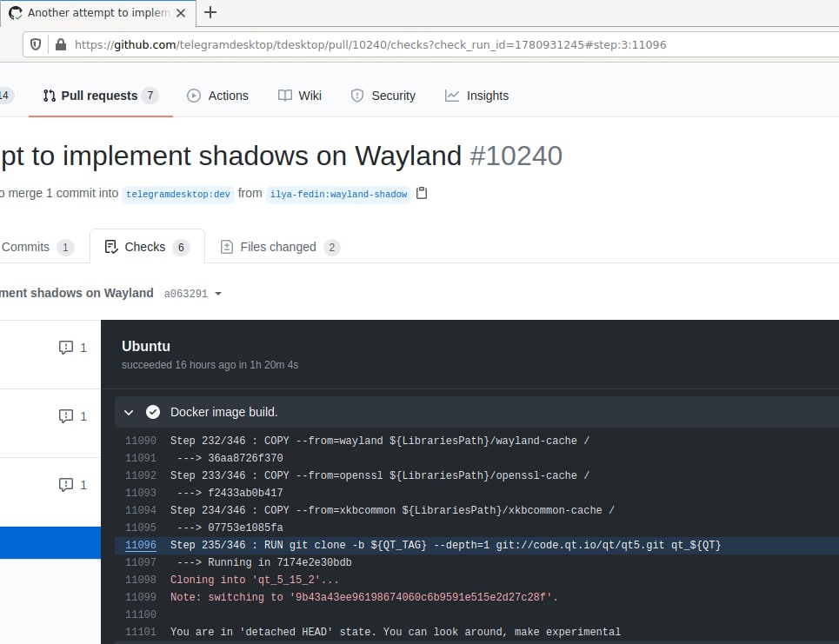Click log line number 11098

[x=141, y=580]
